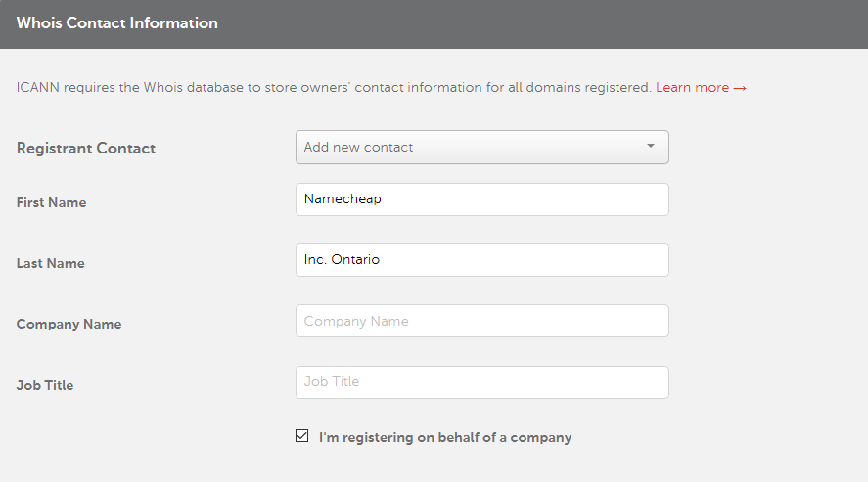Click the 'I'm registering on behalf of a company' label

(445, 437)
